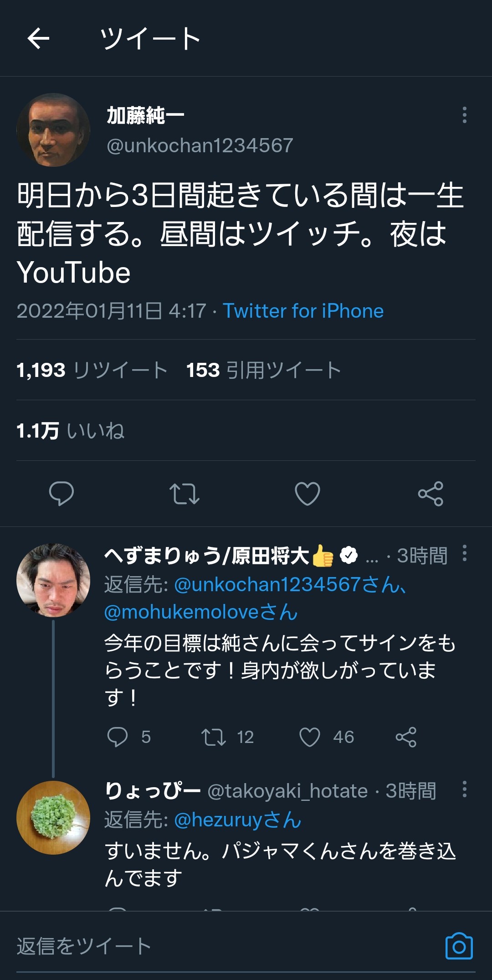
Task: Open more options for 加藤純一's tweet
Action: click(464, 115)
